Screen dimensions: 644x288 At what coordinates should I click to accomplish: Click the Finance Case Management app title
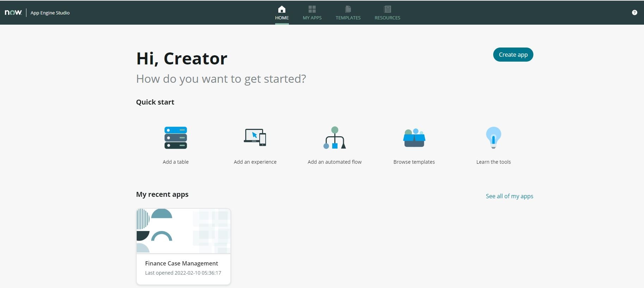181,263
